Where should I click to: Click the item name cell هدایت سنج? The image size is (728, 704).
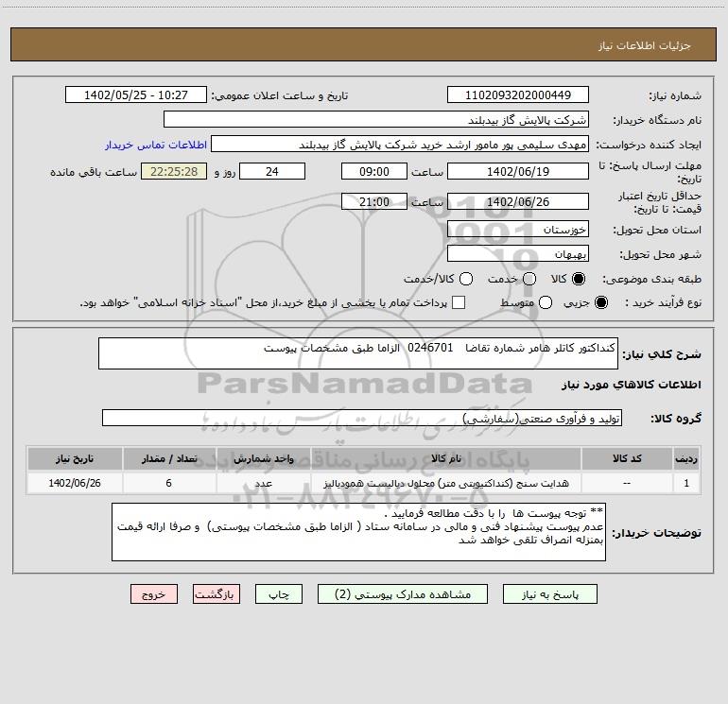coord(445,483)
